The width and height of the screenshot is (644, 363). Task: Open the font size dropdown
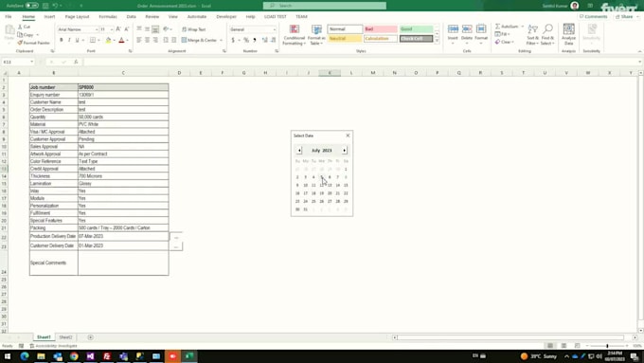112,29
